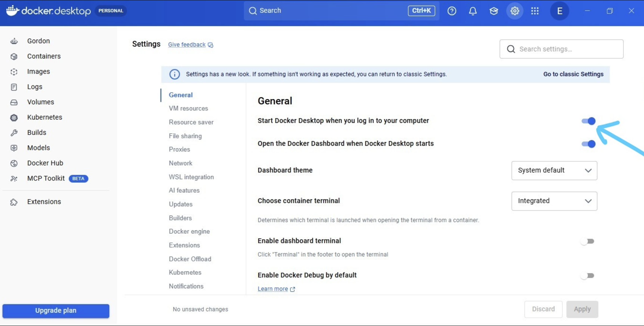
Task: Open the apps grid icon in header
Action: (x=535, y=11)
